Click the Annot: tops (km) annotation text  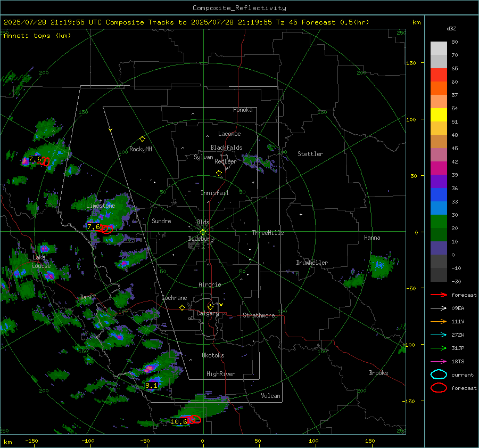tap(37, 36)
